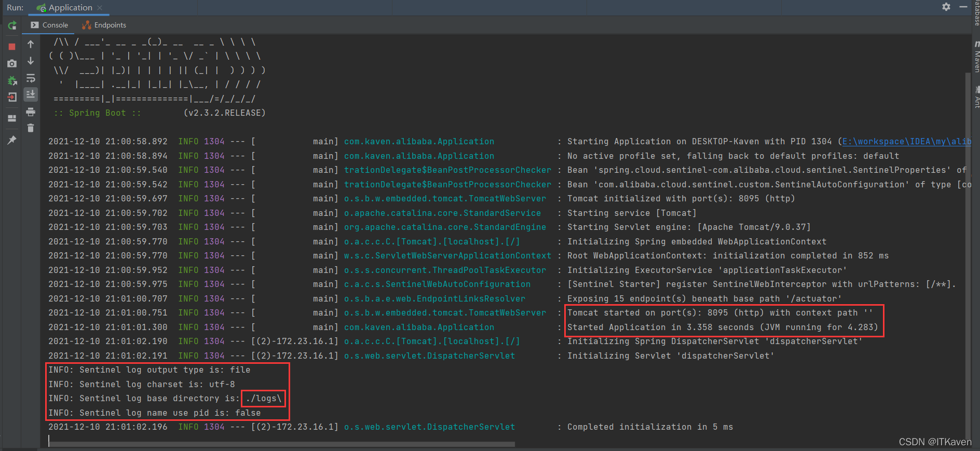Open the Run tool window settings gear
This screenshot has height=451, width=980.
pos(946,7)
